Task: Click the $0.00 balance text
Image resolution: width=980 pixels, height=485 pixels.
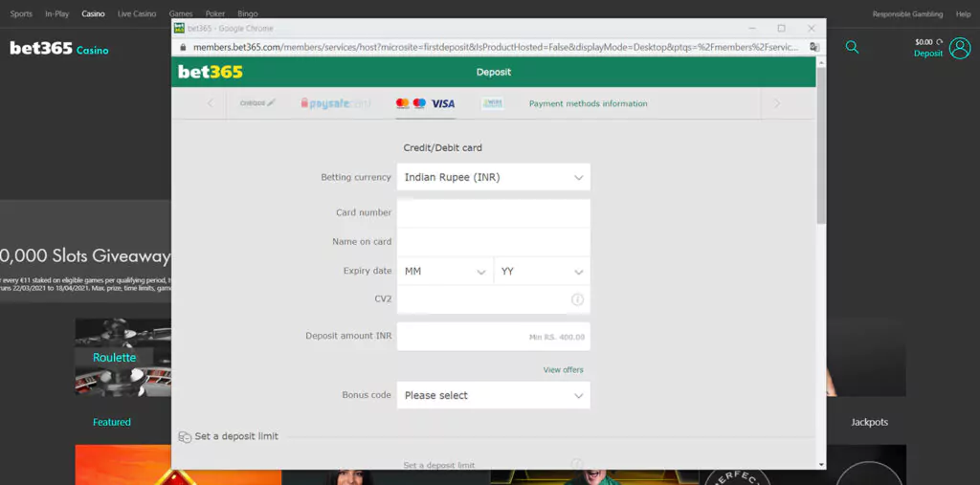Action: coord(924,42)
